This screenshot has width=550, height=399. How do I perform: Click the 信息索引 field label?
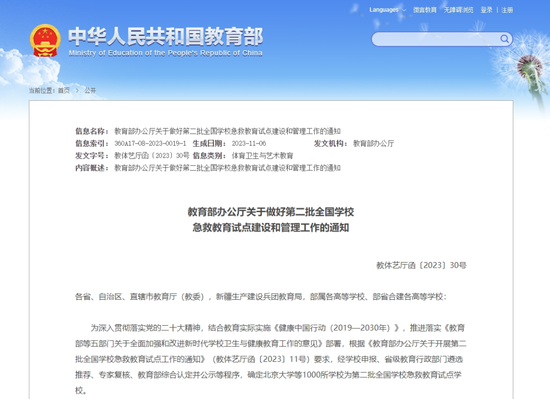coord(92,143)
